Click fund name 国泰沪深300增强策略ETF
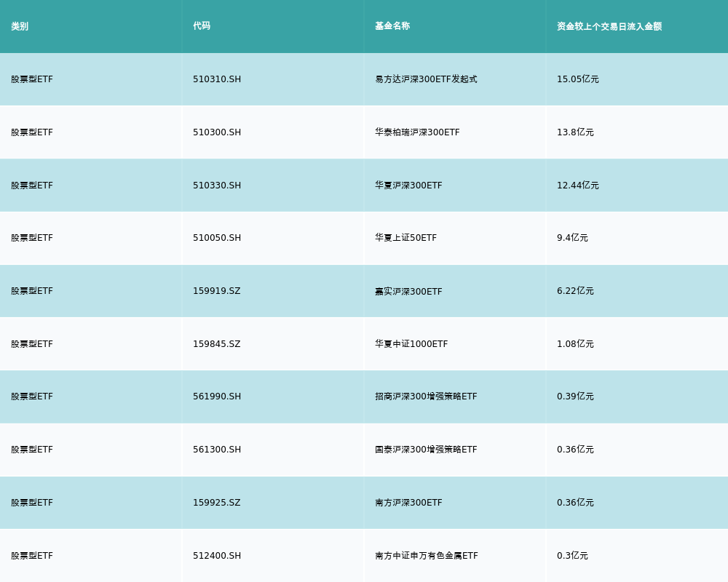 [x=426, y=450]
